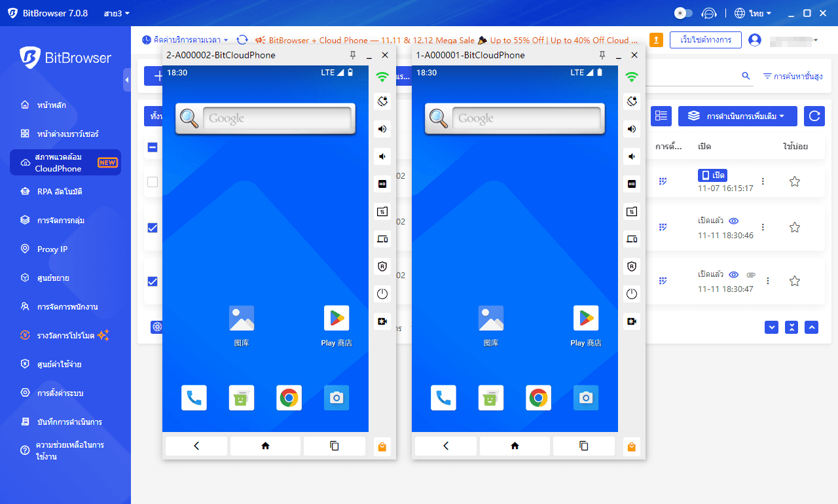838x504 pixels.
Task: Open the ไทย language dropdown
Action: coord(753,13)
